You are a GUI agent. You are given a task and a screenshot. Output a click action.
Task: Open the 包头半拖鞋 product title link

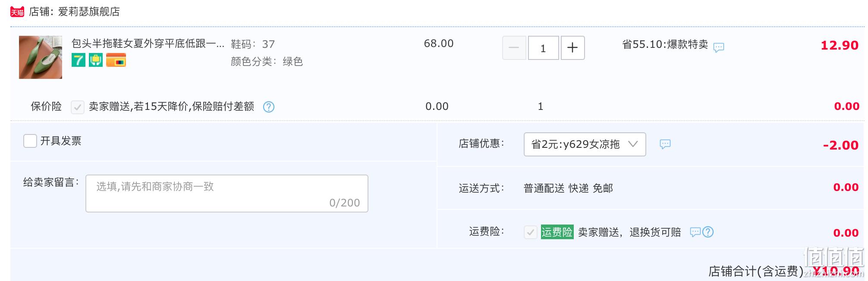tap(148, 44)
